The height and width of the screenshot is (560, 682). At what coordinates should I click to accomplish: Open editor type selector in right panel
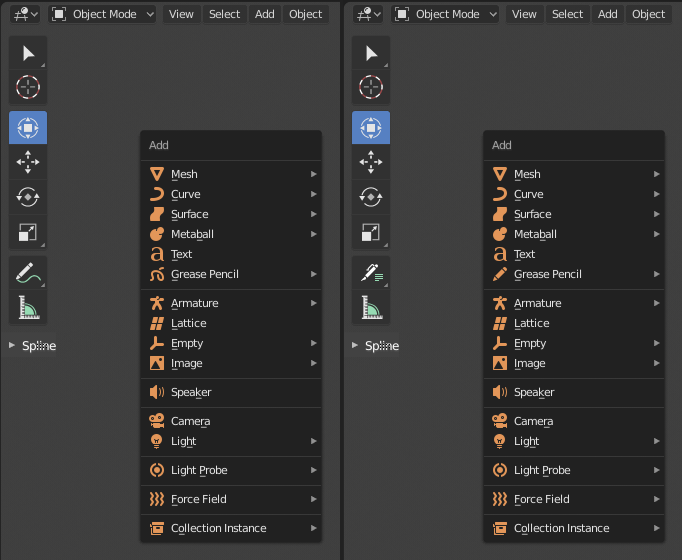point(368,14)
